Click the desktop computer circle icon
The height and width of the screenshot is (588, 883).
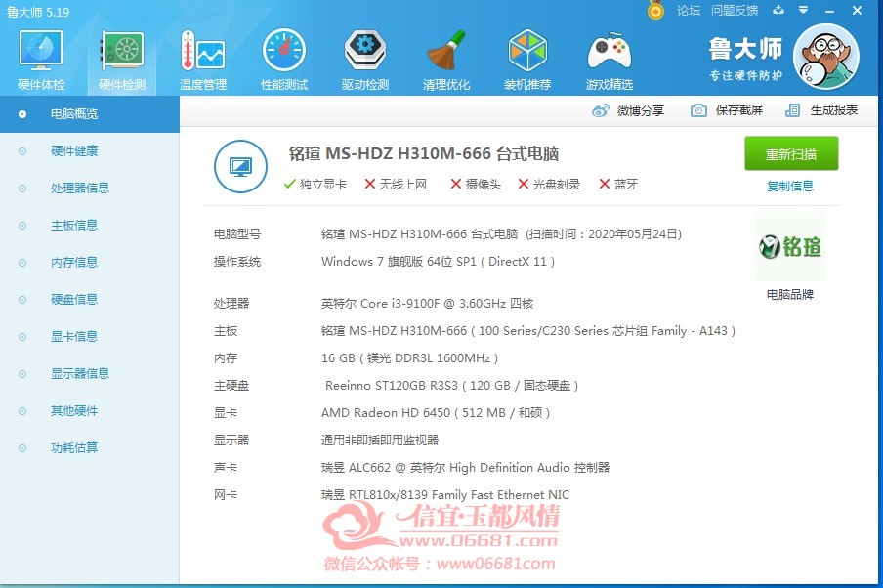(241, 167)
